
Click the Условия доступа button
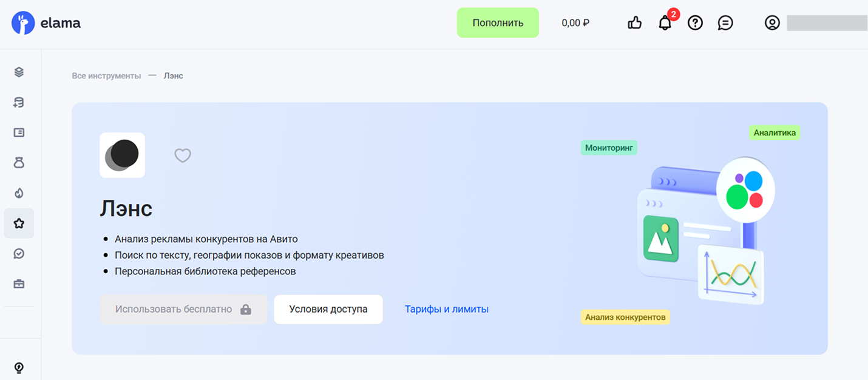(x=328, y=310)
